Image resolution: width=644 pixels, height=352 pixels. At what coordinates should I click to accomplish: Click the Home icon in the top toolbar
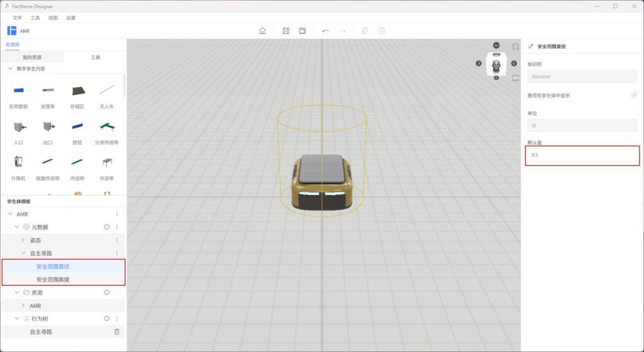tap(262, 31)
